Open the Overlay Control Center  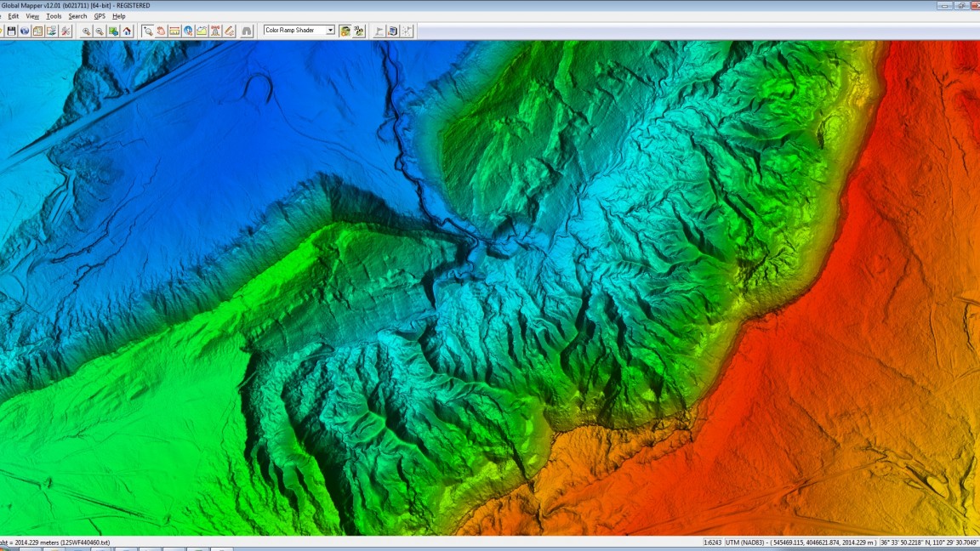[37, 31]
